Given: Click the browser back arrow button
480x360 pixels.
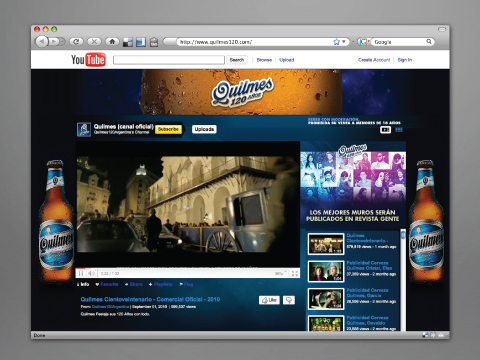Looking at the screenshot, I should coord(42,42).
